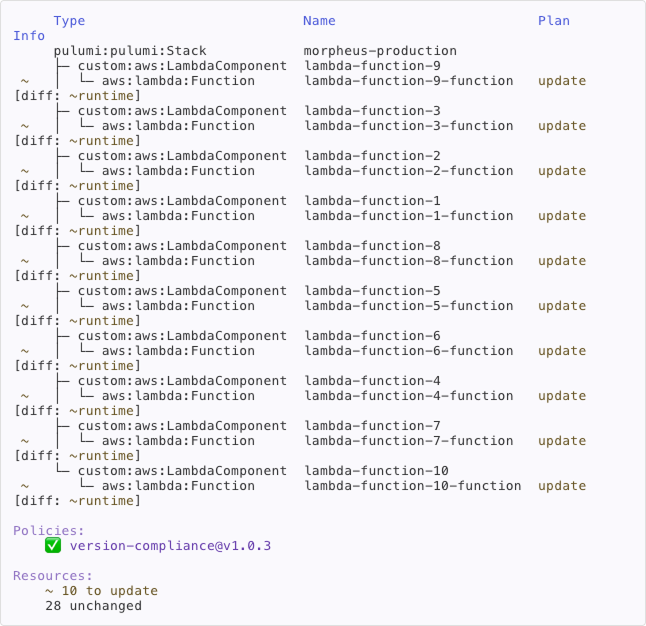646x626 pixels.
Task: Click the Type column header
Action: coord(69,21)
